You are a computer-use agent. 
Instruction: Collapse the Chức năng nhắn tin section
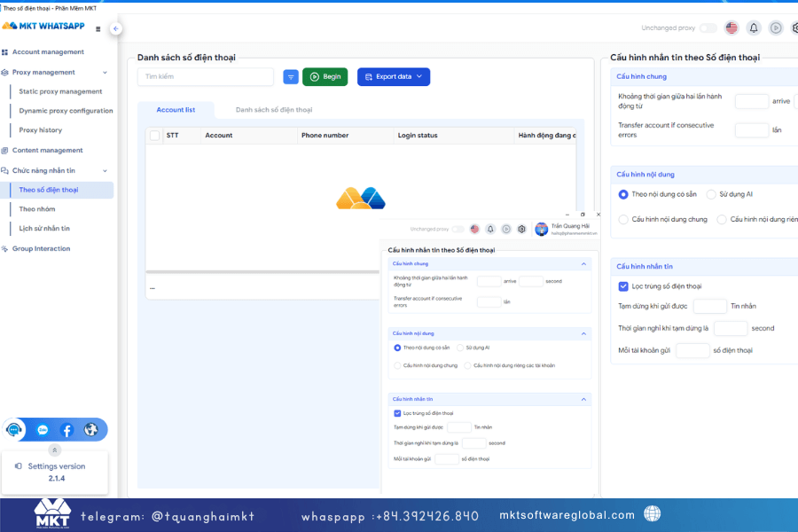[105, 170]
